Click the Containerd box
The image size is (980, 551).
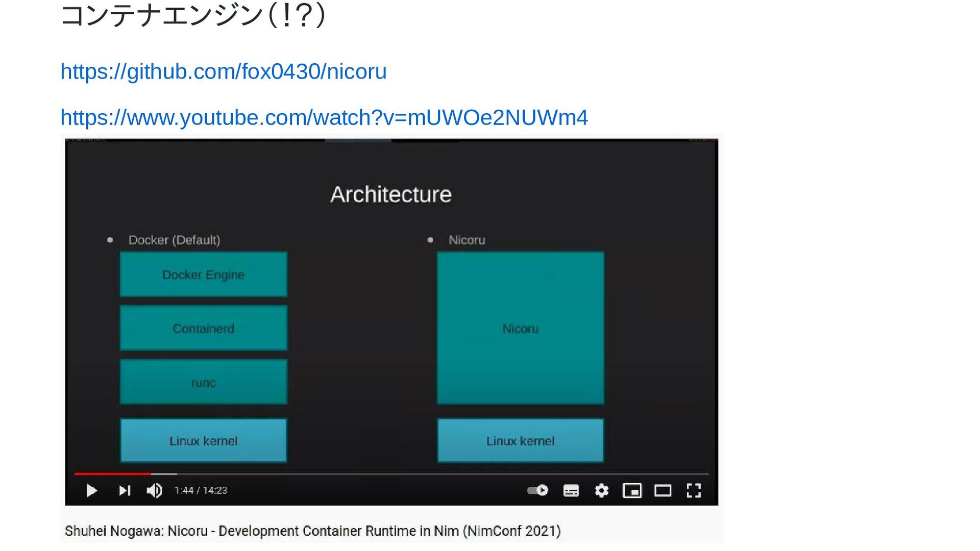pos(204,328)
